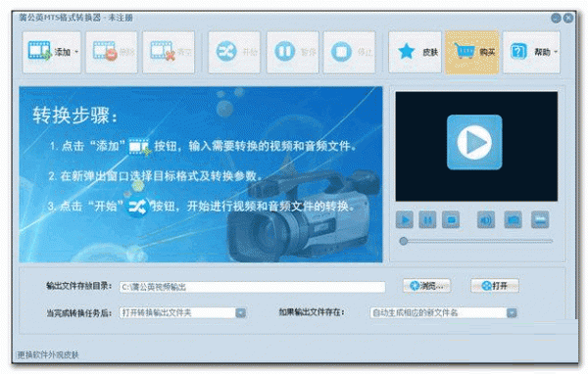Screen dimensions: 588x374
Task: Click the minimize window button in title bar
Action: point(556,18)
